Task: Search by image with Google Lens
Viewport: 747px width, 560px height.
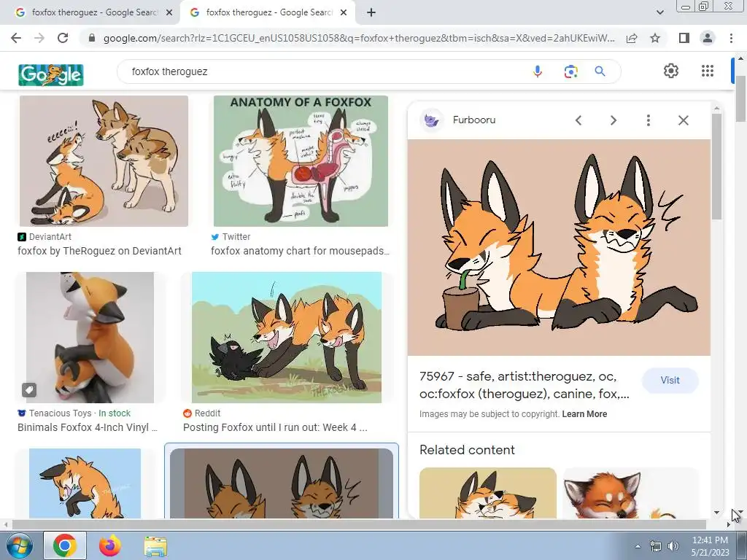Action: [x=570, y=71]
